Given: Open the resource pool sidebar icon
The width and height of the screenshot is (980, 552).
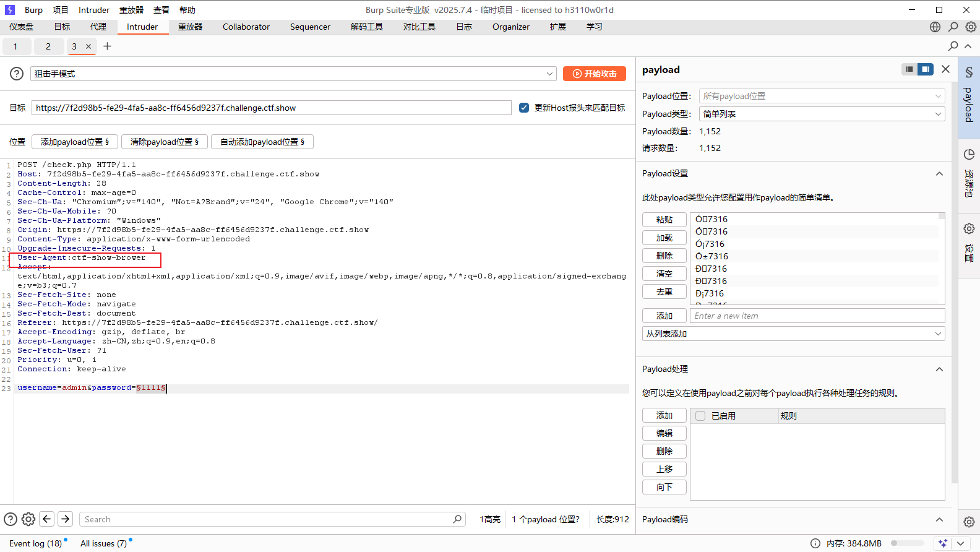Looking at the screenshot, I should pyautogui.click(x=969, y=154).
